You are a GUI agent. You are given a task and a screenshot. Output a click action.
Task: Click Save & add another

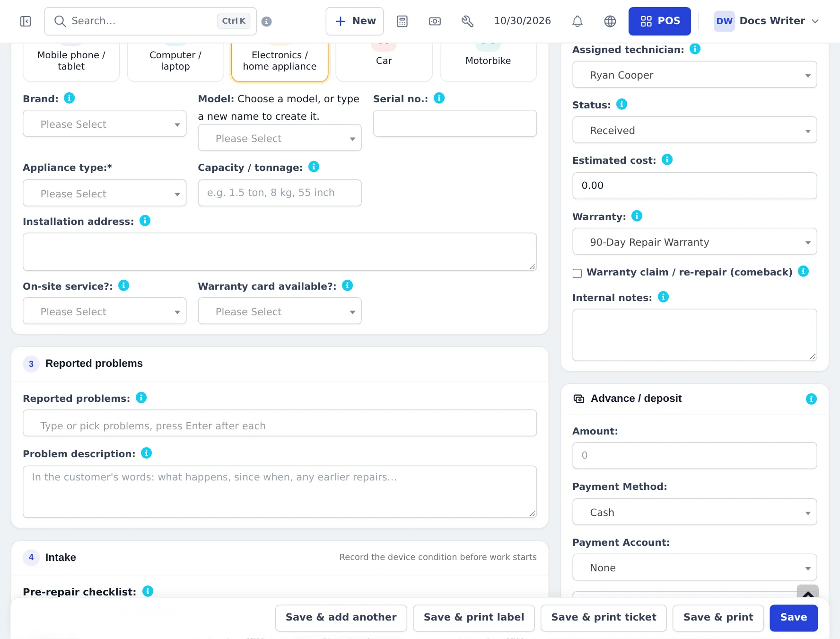pyautogui.click(x=341, y=618)
